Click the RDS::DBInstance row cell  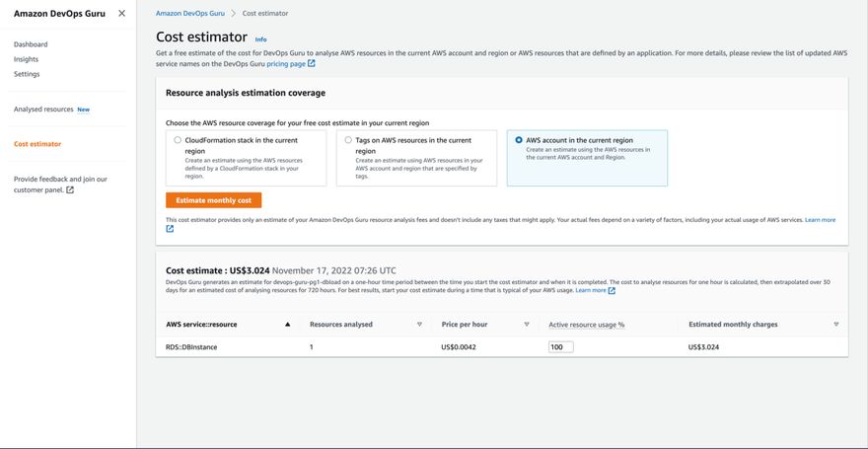click(x=191, y=347)
